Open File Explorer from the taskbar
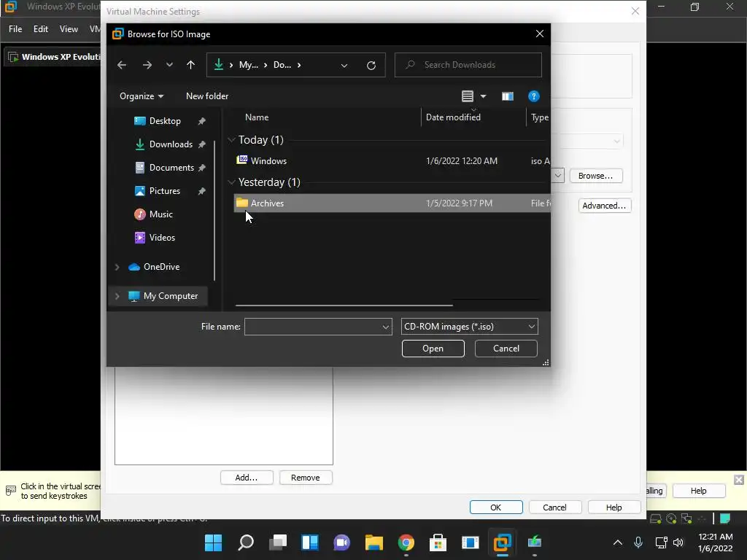Viewport: 747px width, 560px height. (x=374, y=542)
